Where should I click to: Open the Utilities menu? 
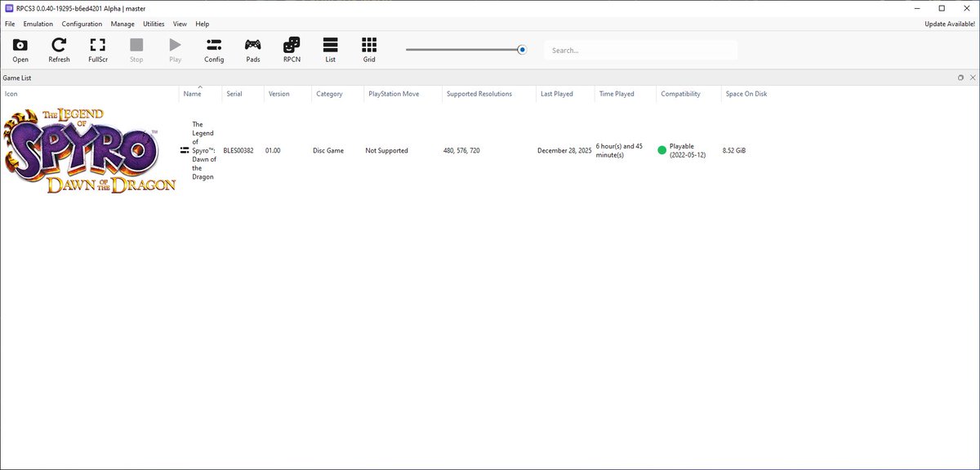154,24
